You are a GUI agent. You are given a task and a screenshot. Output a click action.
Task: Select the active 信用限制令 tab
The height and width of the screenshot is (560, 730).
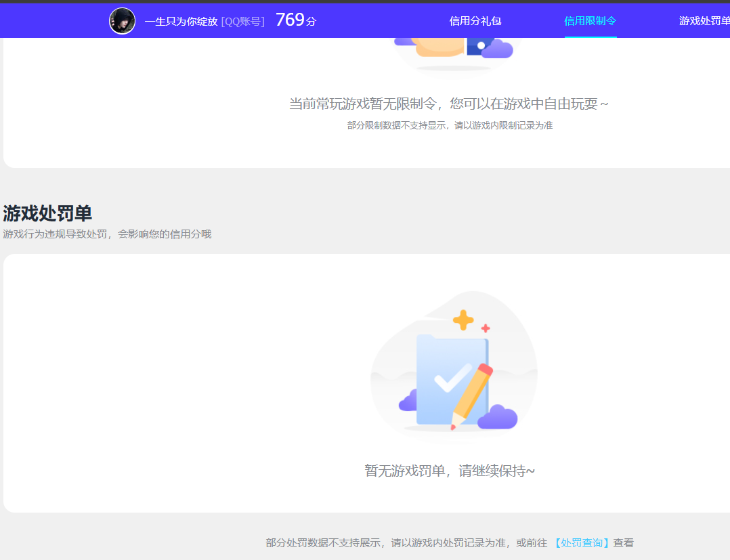click(x=590, y=21)
